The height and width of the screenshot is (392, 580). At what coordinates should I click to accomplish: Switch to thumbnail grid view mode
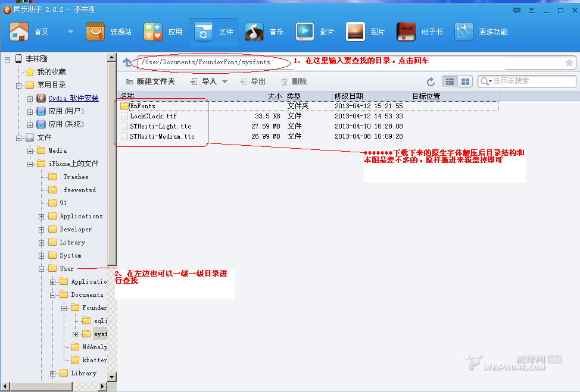pos(465,81)
